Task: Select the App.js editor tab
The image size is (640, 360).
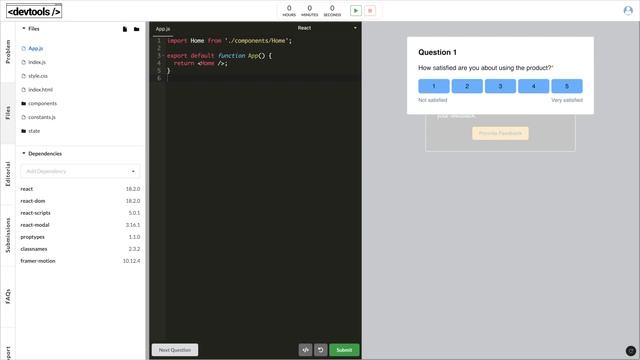Action: click(163, 29)
